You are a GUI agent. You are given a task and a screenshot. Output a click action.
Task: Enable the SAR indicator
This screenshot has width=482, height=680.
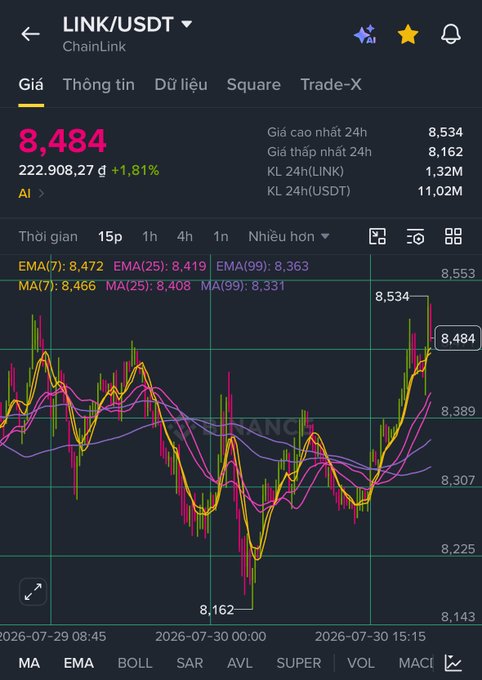pyautogui.click(x=190, y=663)
